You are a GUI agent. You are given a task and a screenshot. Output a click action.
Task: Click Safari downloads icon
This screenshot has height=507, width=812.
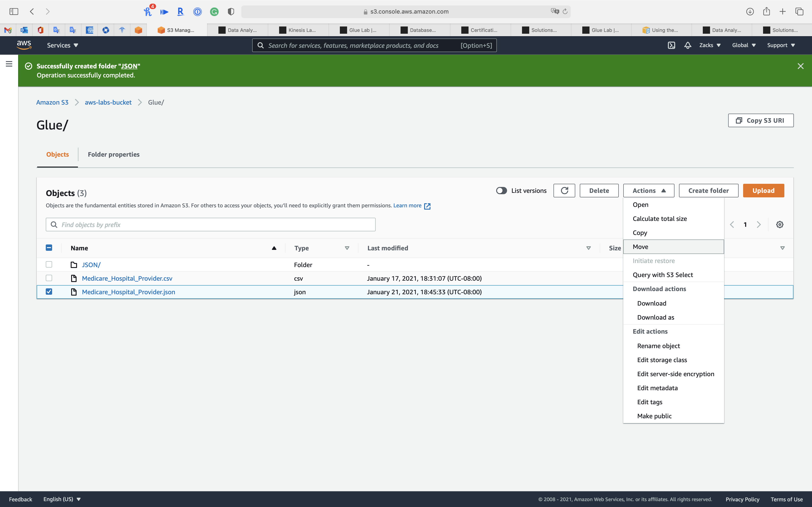(x=750, y=11)
